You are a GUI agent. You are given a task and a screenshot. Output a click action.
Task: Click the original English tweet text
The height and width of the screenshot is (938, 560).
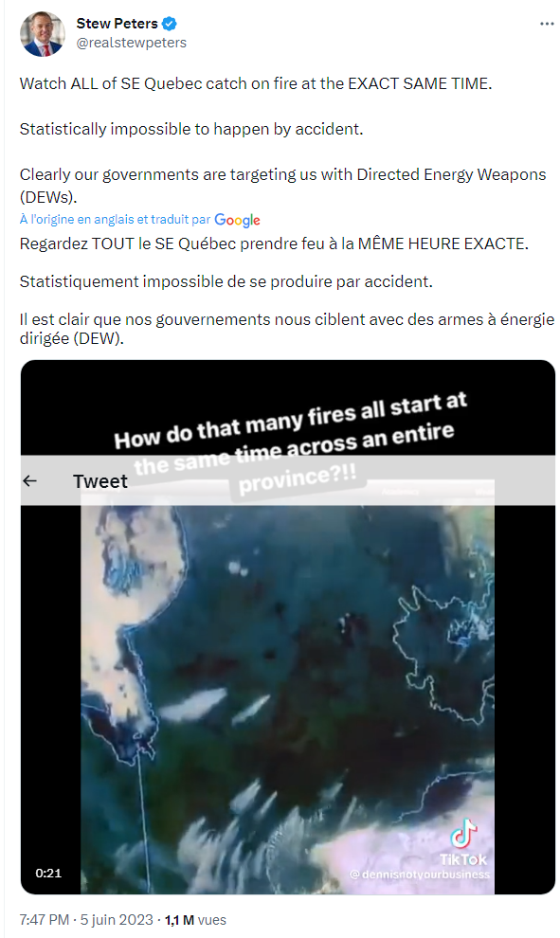[x=283, y=140]
